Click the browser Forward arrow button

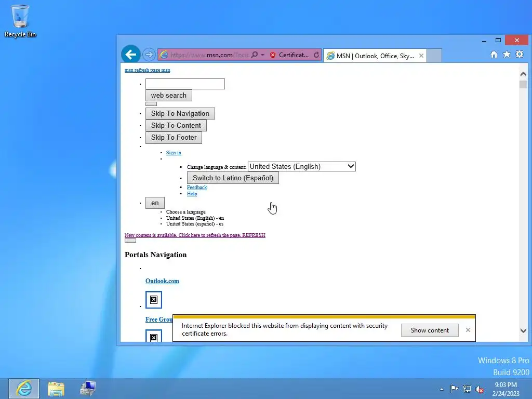[149, 54]
